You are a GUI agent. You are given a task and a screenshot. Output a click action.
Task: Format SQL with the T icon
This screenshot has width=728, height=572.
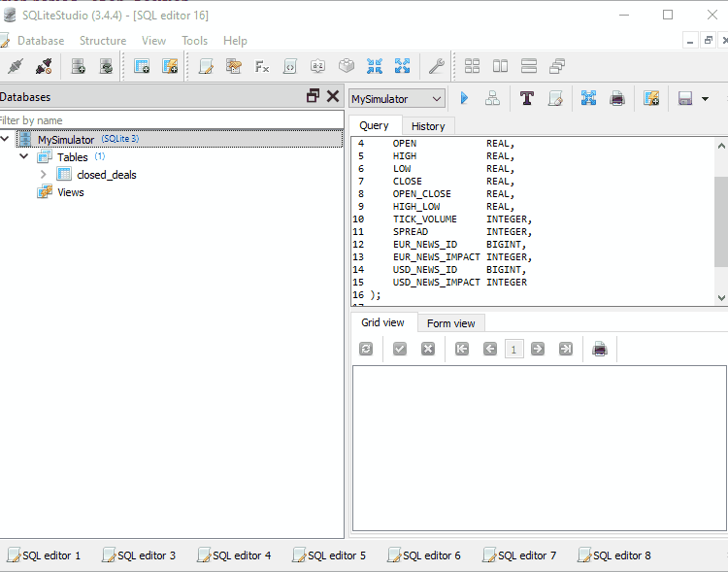(x=526, y=98)
